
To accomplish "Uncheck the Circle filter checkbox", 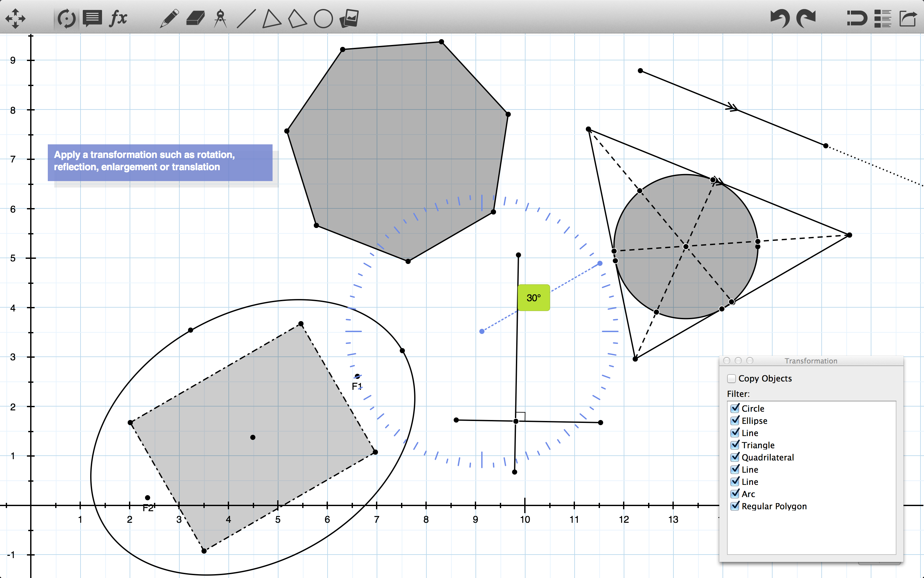I will [735, 408].
